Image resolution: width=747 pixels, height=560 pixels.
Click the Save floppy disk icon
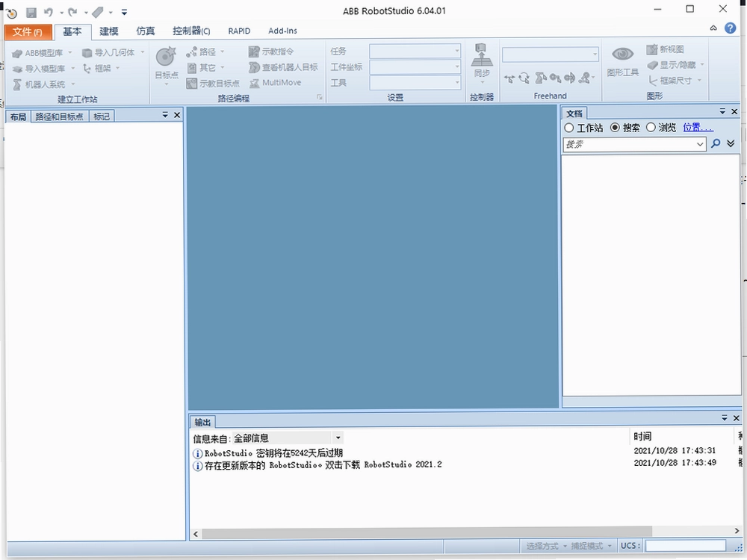pyautogui.click(x=31, y=13)
